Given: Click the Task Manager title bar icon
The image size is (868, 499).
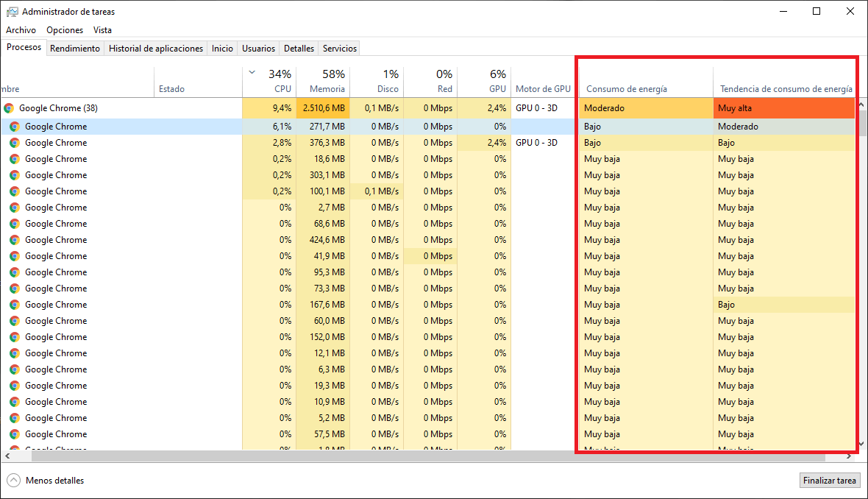Looking at the screenshot, I should click(12, 12).
